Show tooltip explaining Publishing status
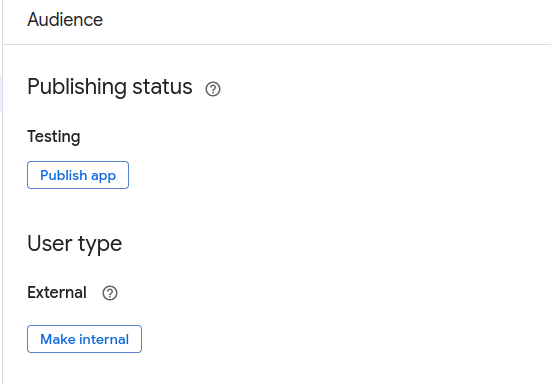 coord(213,89)
